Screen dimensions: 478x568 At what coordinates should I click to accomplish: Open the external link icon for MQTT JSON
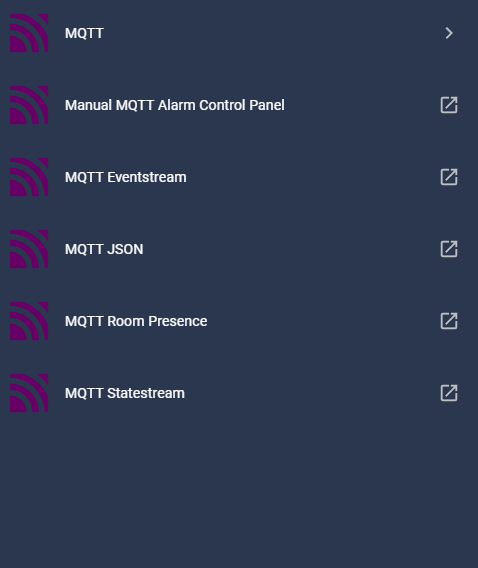click(x=449, y=249)
